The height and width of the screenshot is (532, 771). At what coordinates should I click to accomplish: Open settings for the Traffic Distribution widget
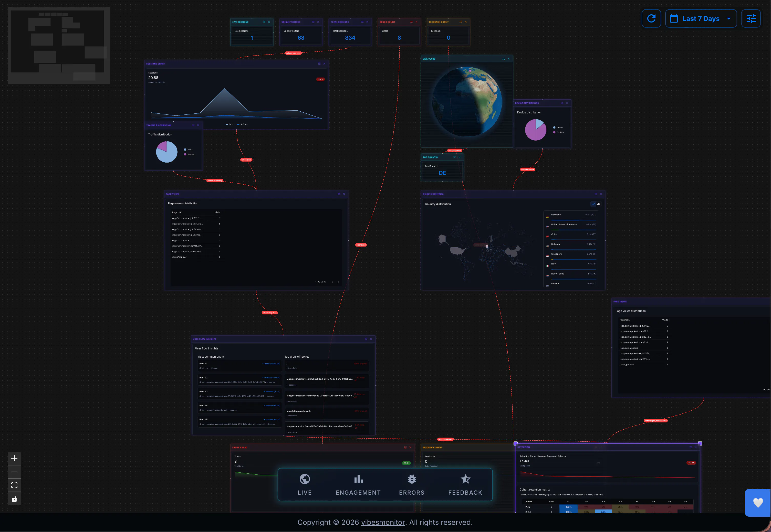(193, 125)
